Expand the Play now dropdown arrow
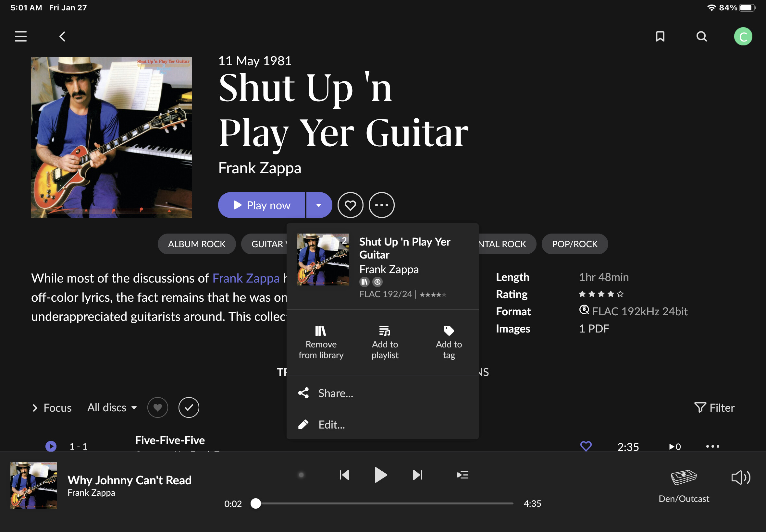This screenshot has width=766, height=532. [x=319, y=205]
